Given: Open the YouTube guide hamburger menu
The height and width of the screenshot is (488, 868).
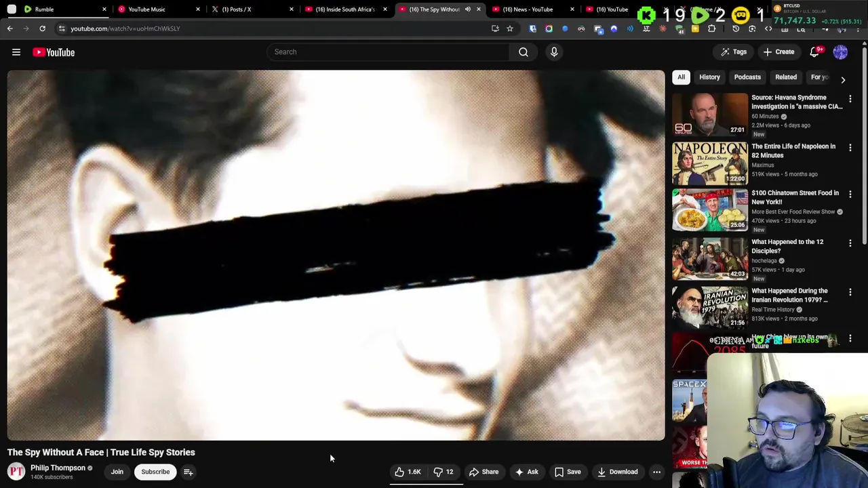Looking at the screenshot, I should click(16, 52).
